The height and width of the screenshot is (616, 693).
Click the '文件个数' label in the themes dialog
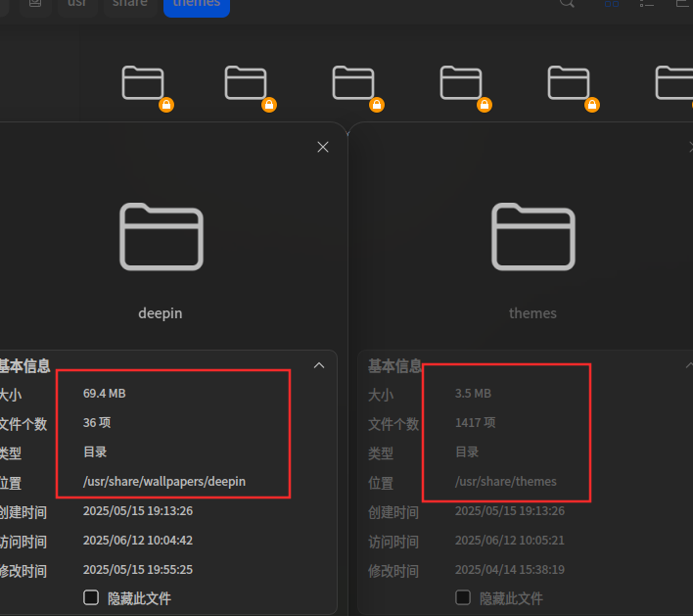393,424
